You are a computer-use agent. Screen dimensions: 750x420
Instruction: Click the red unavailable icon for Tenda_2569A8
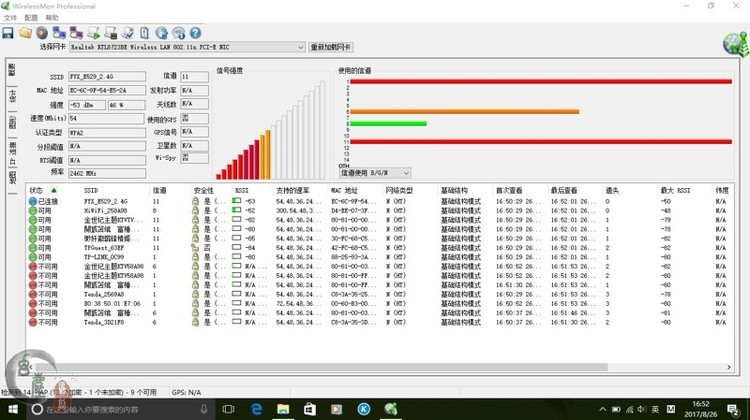coord(33,294)
